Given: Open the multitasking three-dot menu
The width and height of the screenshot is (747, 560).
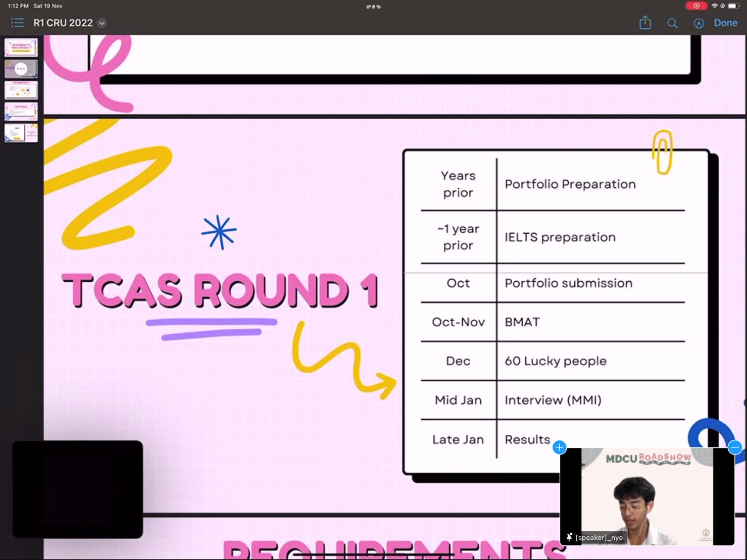Looking at the screenshot, I should pos(373,7).
